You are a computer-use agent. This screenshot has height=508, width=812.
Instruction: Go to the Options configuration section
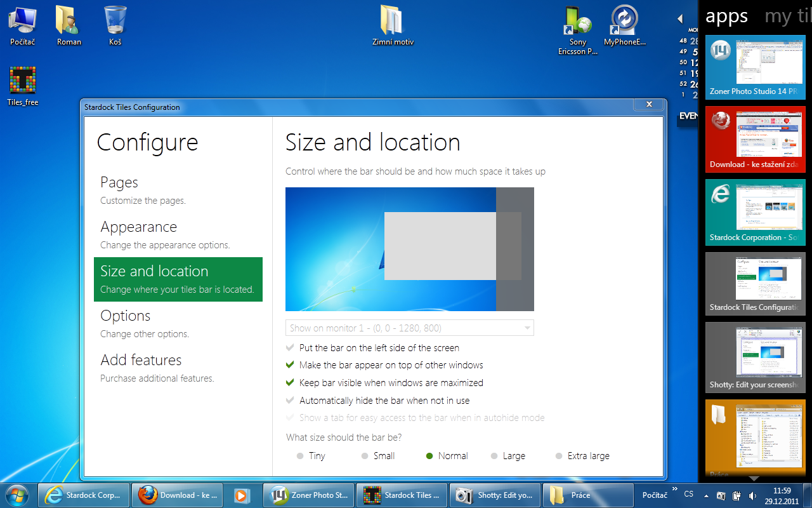click(x=178, y=324)
